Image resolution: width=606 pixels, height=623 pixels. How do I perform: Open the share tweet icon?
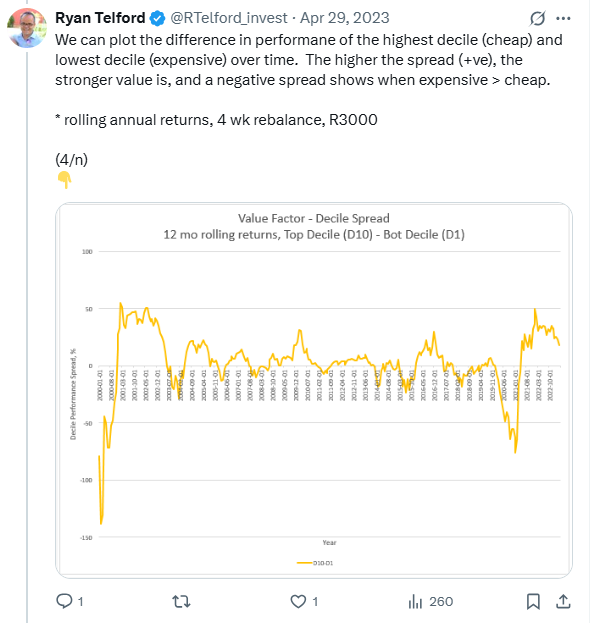click(563, 601)
